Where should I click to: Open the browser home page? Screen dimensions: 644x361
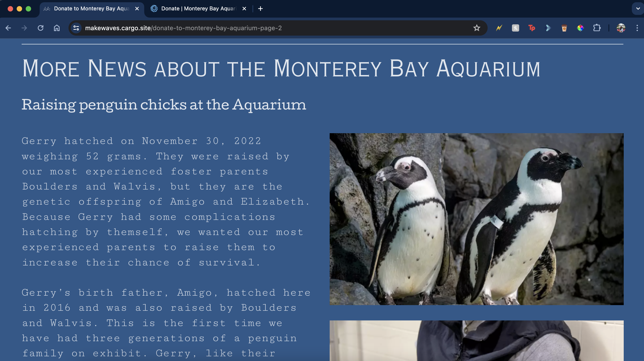pyautogui.click(x=57, y=28)
